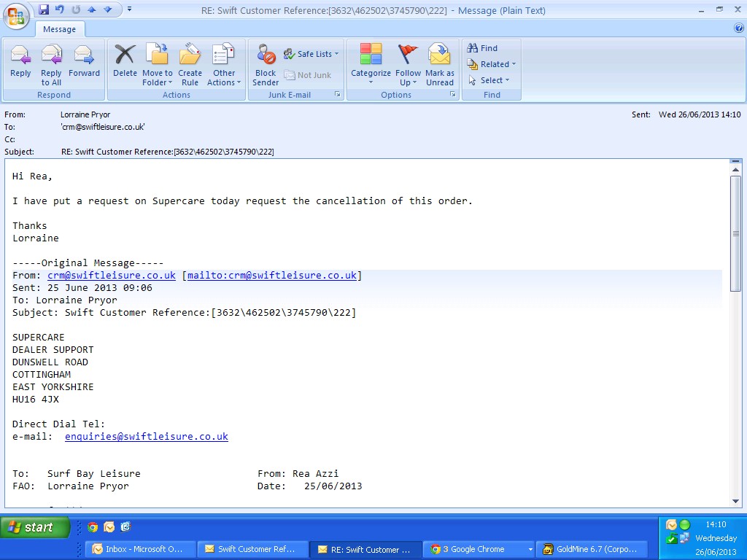Viewport: 747px width, 560px height.
Task: Launch Chrome from Quick Launch bar
Action: tap(93, 526)
